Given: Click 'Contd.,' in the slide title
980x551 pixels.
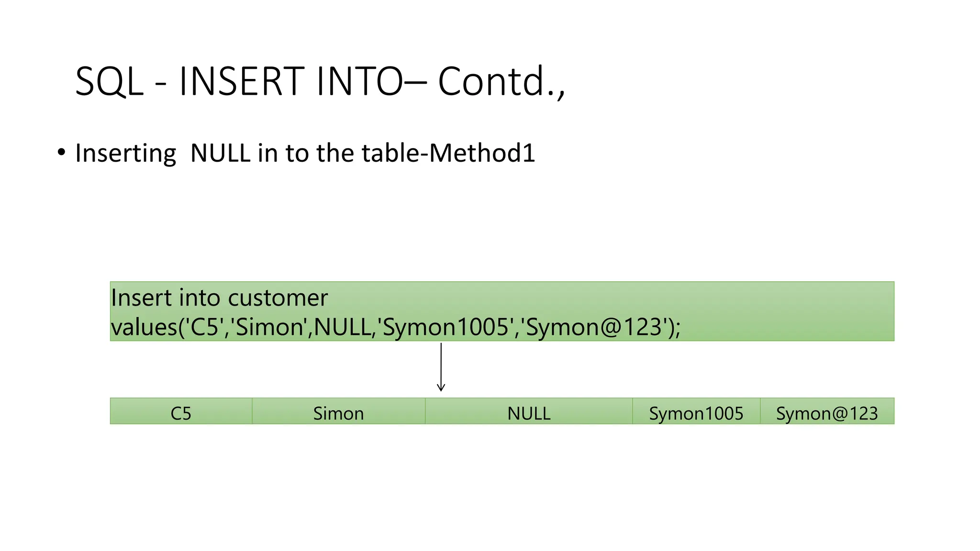Looking at the screenshot, I should pyautogui.click(x=501, y=81).
